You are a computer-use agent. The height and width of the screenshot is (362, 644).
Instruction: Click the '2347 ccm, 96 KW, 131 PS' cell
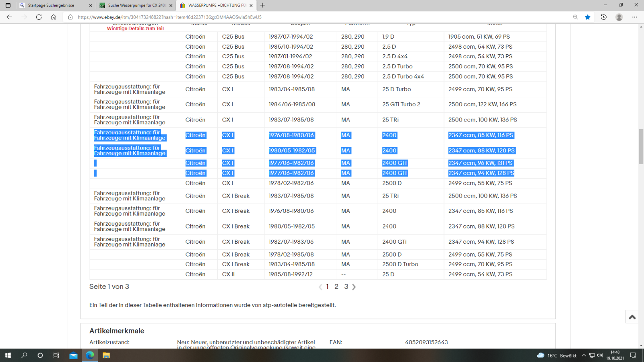[x=481, y=163]
